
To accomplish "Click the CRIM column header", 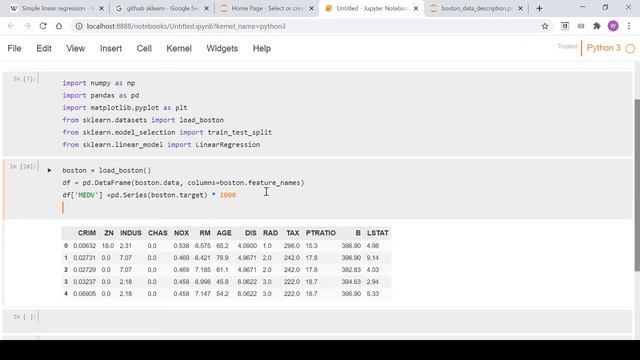I will [x=87, y=233].
